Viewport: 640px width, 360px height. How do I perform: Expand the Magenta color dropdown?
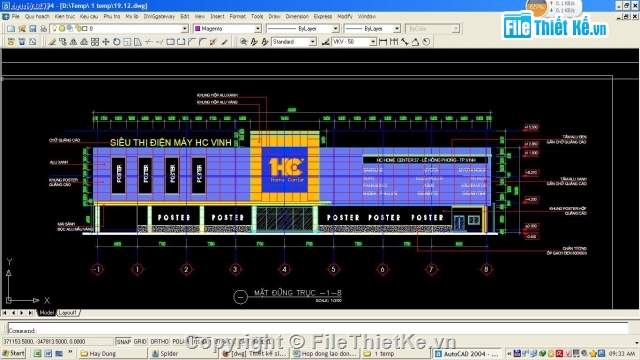tap(258, 29)
